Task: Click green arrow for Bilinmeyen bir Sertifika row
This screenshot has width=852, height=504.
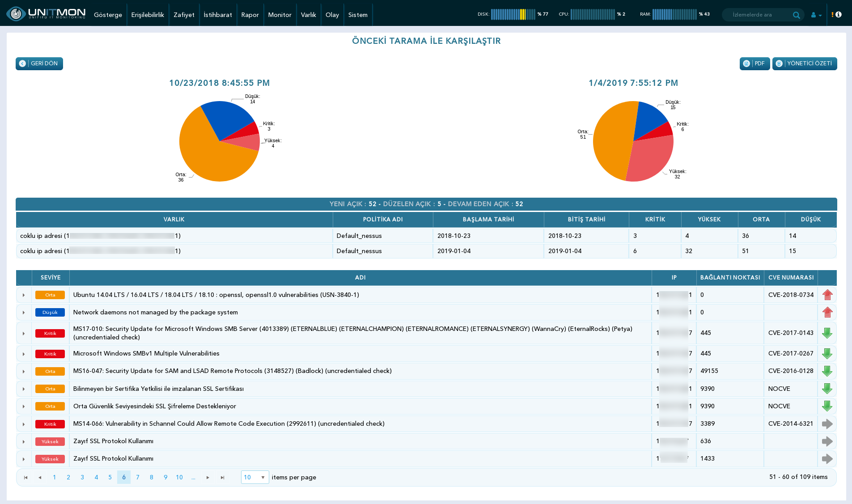Action: click(827, 389)
